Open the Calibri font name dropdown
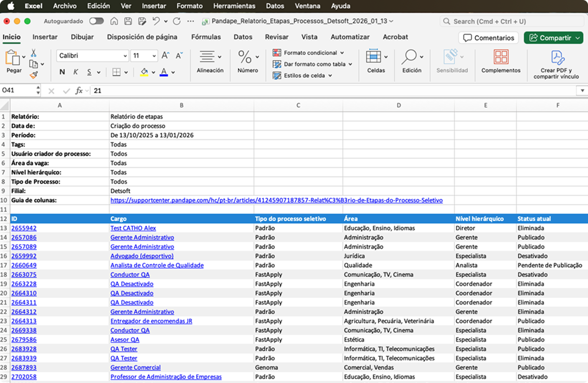Viewport: 588px width, 383px height. pyautogui.click(x=125, y=56)
